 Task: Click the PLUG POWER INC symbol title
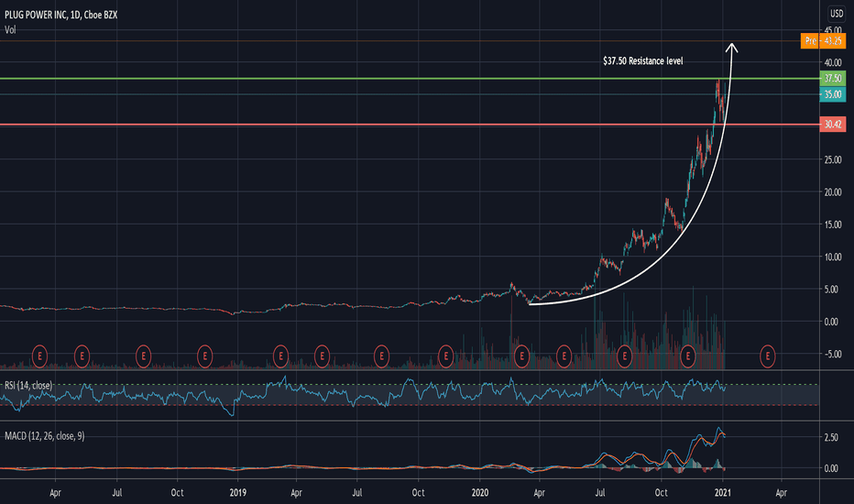point(60,15)
